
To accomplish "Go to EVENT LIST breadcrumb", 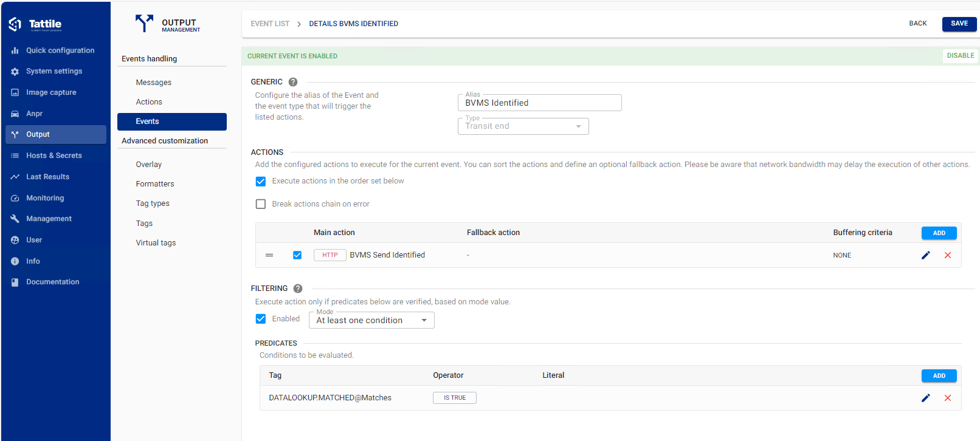I will pos(270,24).
